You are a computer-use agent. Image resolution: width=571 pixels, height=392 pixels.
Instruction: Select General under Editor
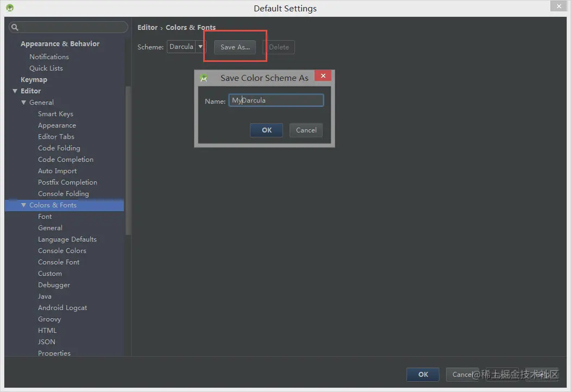(41, 103)
